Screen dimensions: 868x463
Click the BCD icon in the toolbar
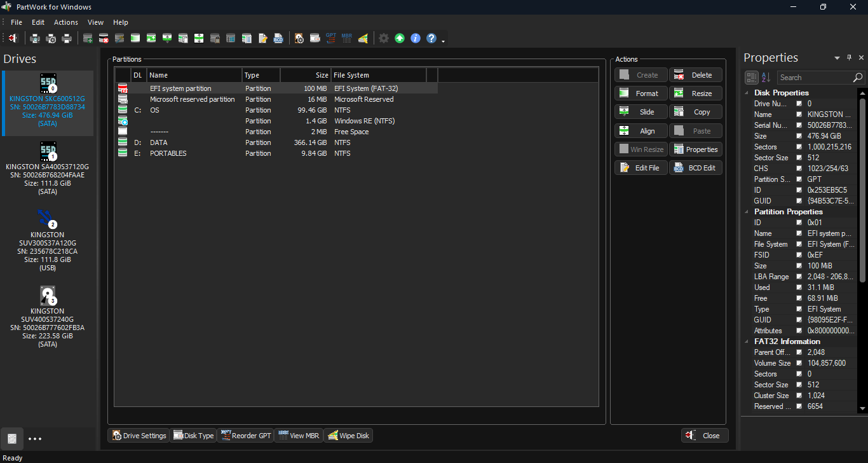(278, 38)
